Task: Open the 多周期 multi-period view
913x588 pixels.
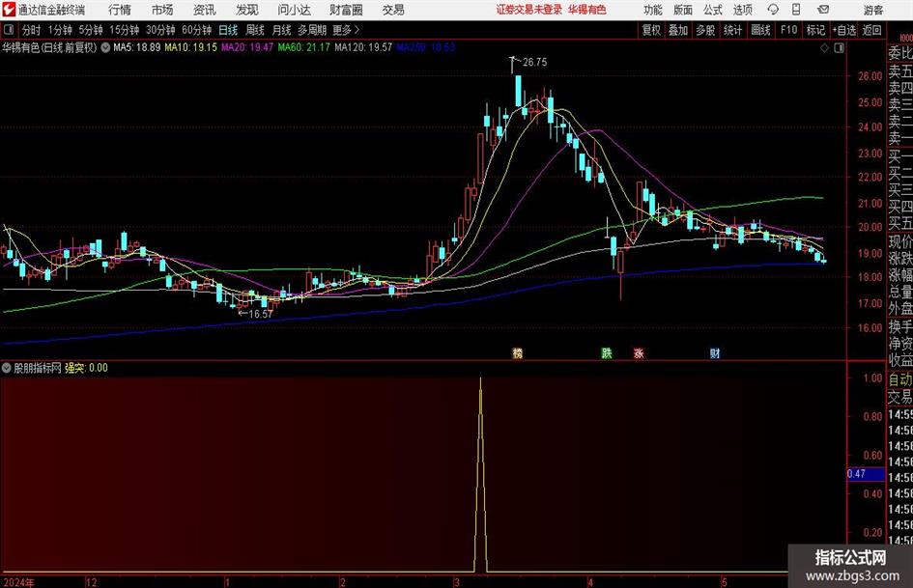Action: (311, 30)
